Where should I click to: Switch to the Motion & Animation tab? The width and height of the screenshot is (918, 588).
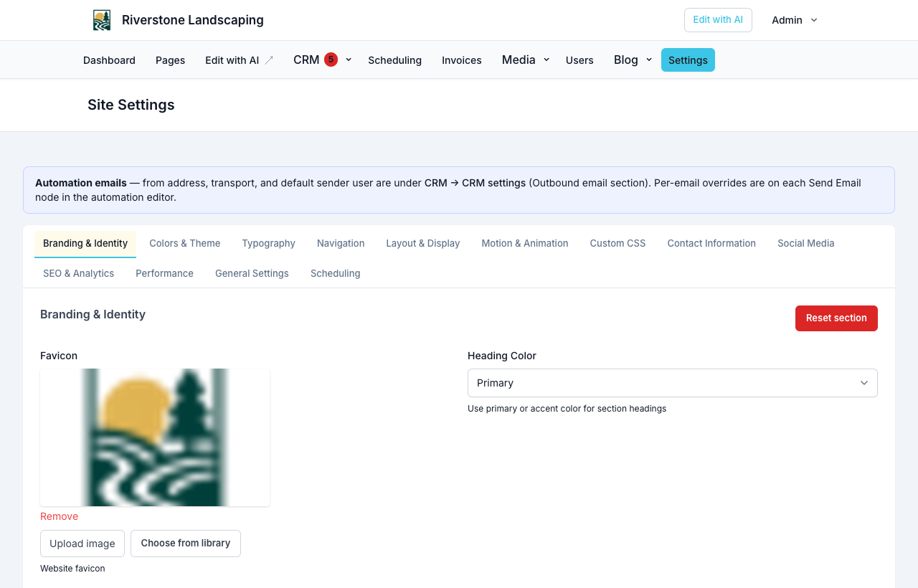point(525,243)
